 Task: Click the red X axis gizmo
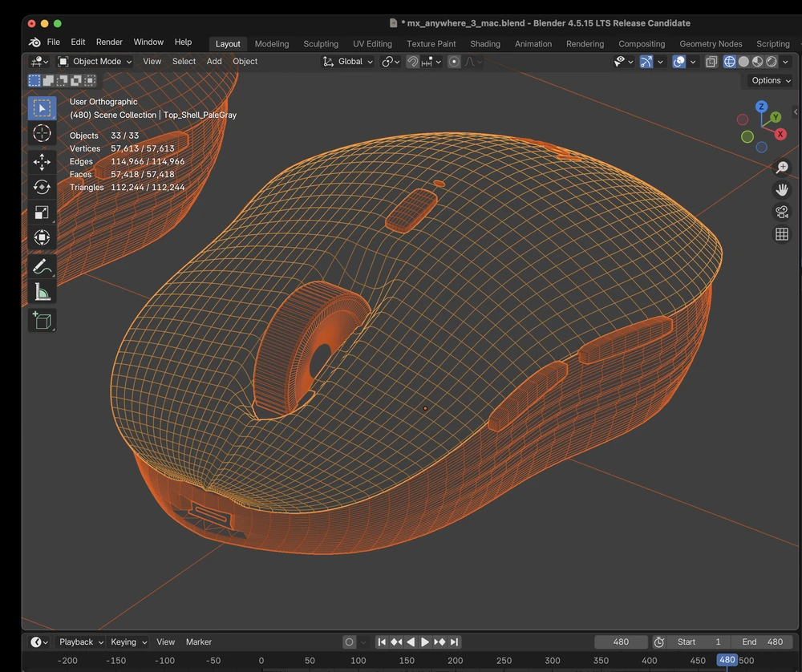[780, 134]
